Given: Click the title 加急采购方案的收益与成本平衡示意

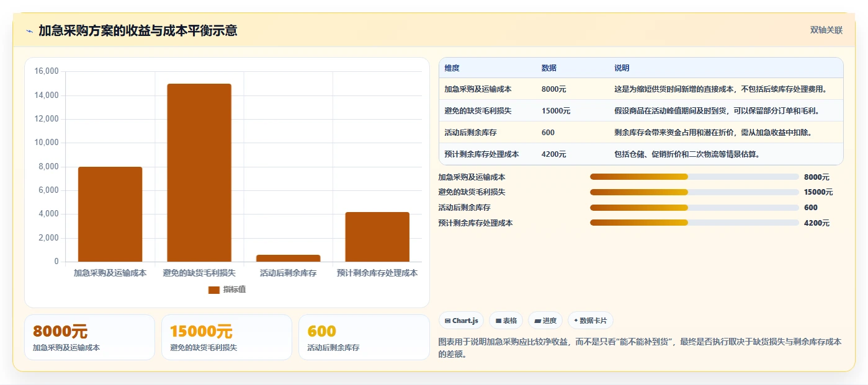Looking at the screenshot, I should click(x=138, y=30).
